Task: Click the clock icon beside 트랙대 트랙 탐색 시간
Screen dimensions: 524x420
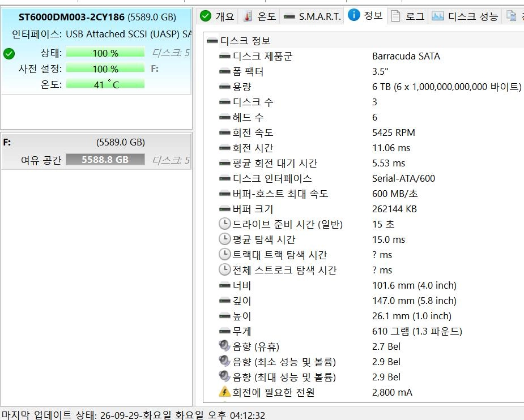Action: [225, 254]
